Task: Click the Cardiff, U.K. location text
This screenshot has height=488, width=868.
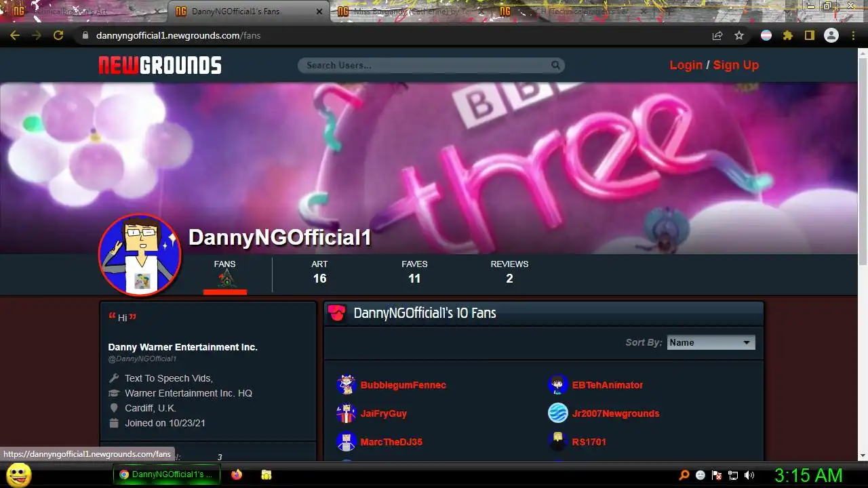Action: pyautogui.click(x=151, y=408)
